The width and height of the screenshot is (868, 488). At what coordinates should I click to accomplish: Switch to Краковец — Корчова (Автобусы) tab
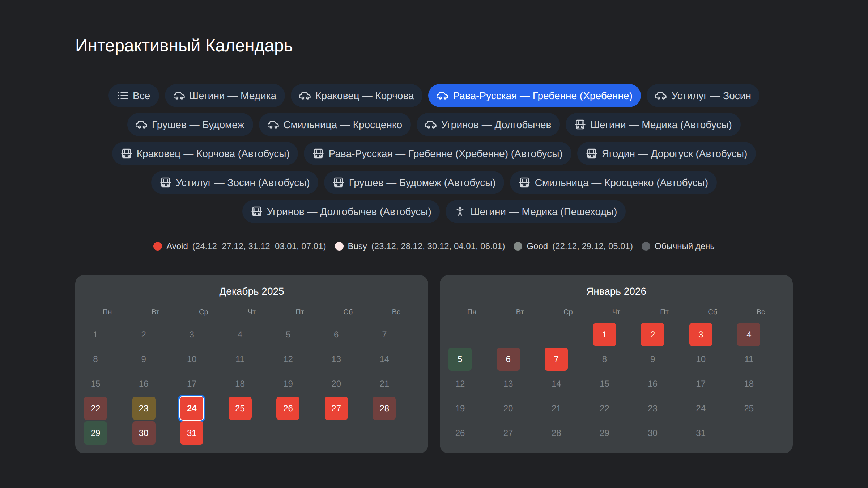pyautogui.click(x=205, y=153)
